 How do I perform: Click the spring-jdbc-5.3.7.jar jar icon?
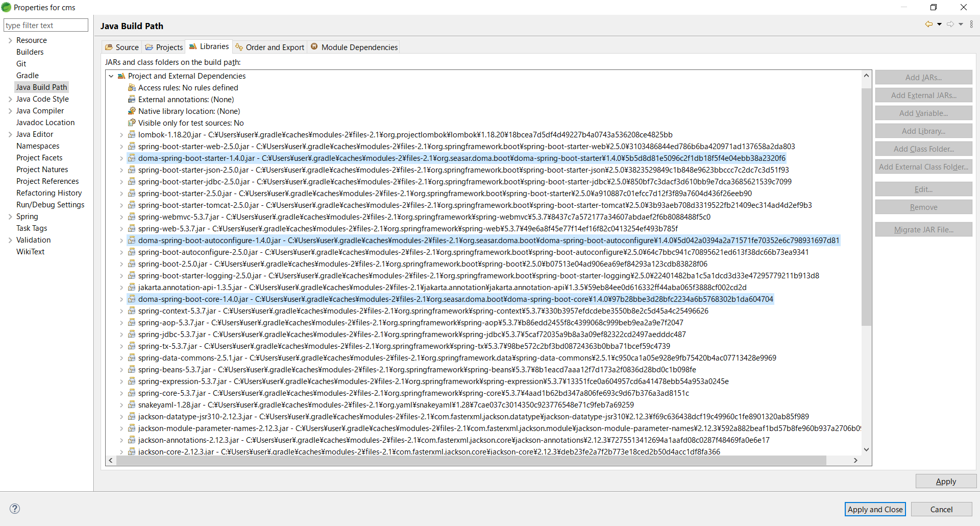pos(132,334)
